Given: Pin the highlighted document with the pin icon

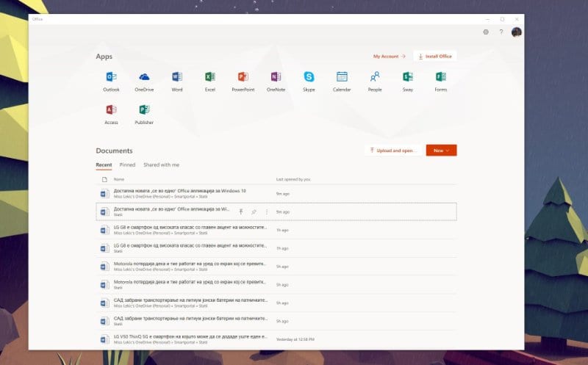Looking at the screenshot, I should tap(254, 212).
